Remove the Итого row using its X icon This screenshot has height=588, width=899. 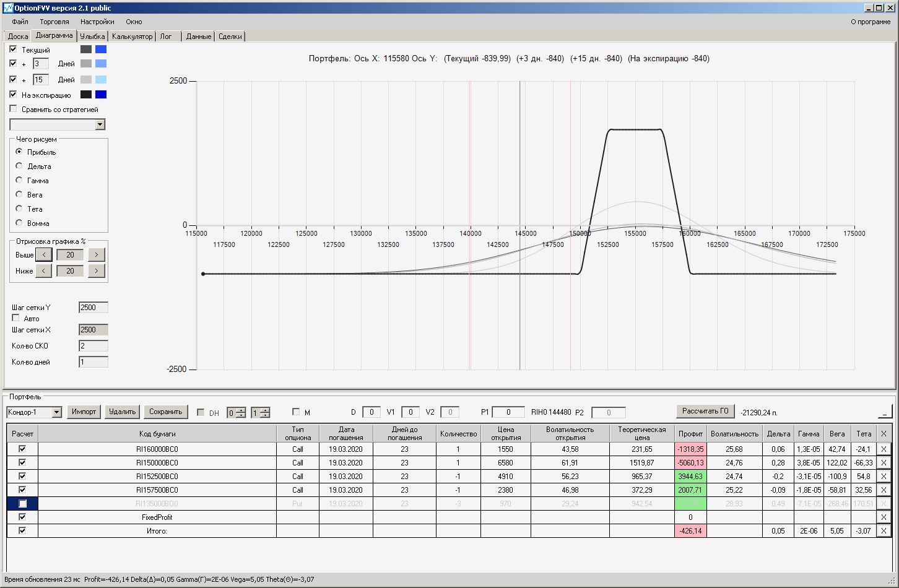coord(884,531)
